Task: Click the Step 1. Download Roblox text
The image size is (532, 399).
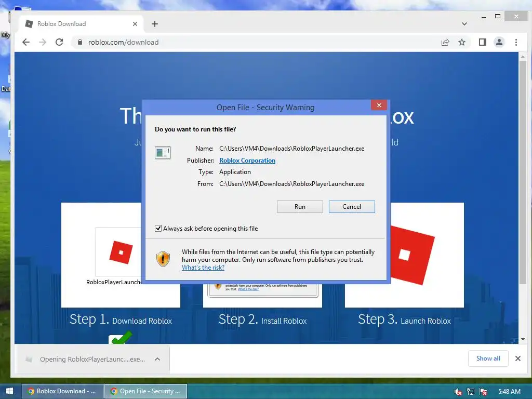Action: [121, 320]
